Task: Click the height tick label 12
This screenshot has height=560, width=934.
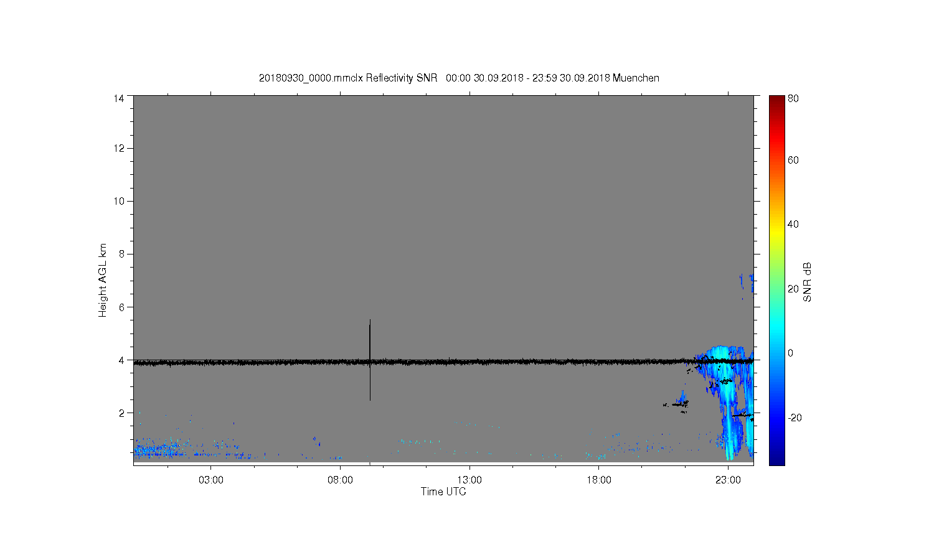Action: click(119, 148)
